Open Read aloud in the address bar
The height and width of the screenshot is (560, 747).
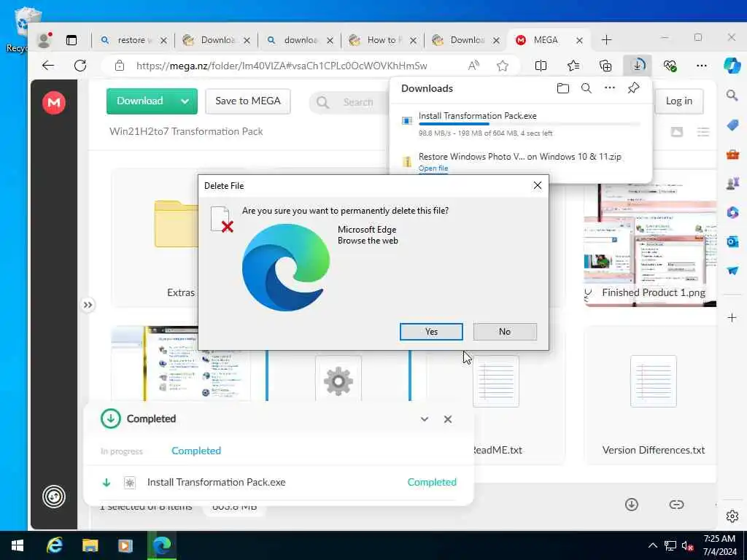pyautogui.click(x=473, y=66)
